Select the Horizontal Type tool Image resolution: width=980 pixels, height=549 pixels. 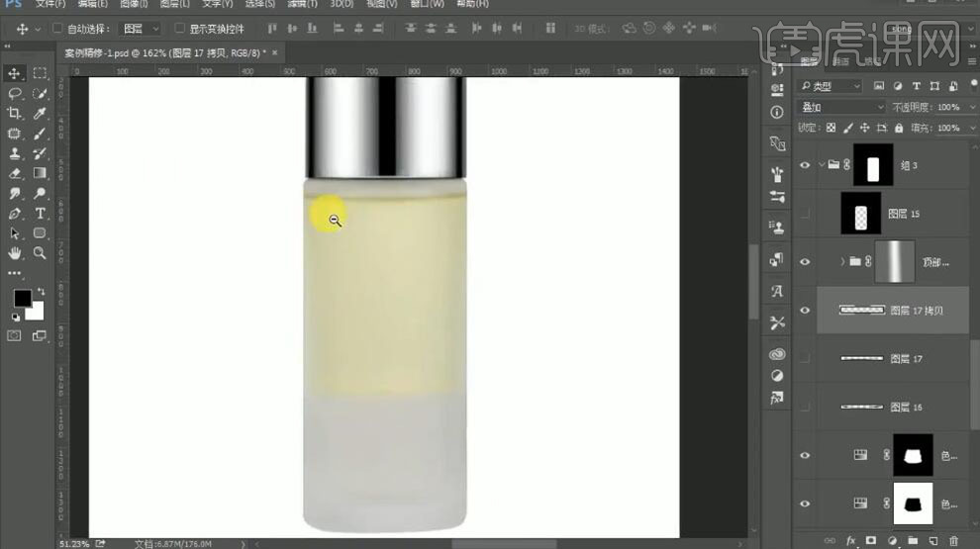(40, 214)
